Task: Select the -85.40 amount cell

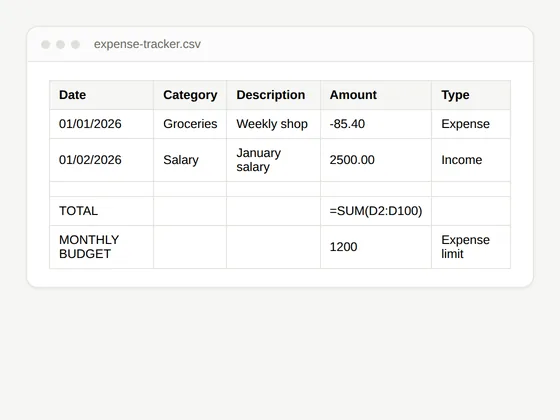Action: 376,124
